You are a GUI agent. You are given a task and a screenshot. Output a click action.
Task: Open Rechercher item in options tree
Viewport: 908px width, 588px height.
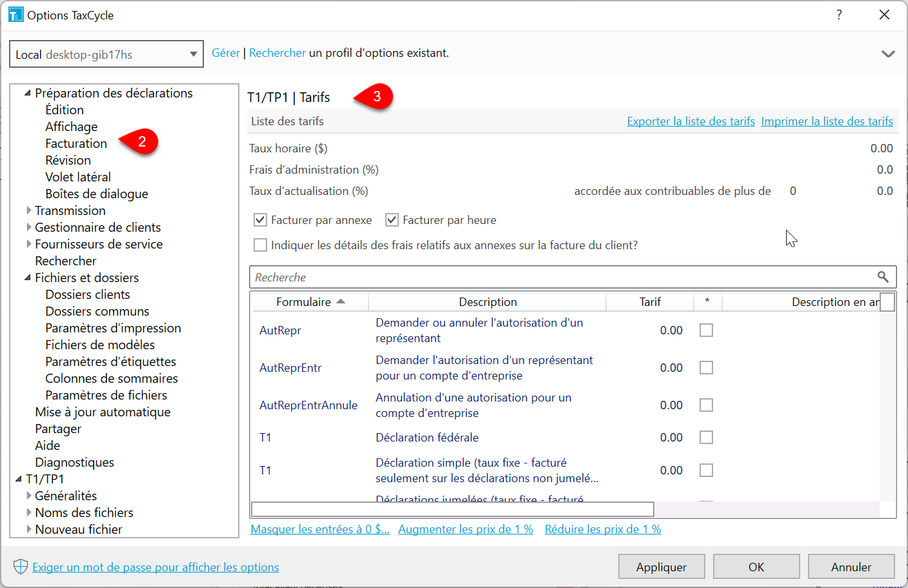pyautogui.click(x=66, y=261)
